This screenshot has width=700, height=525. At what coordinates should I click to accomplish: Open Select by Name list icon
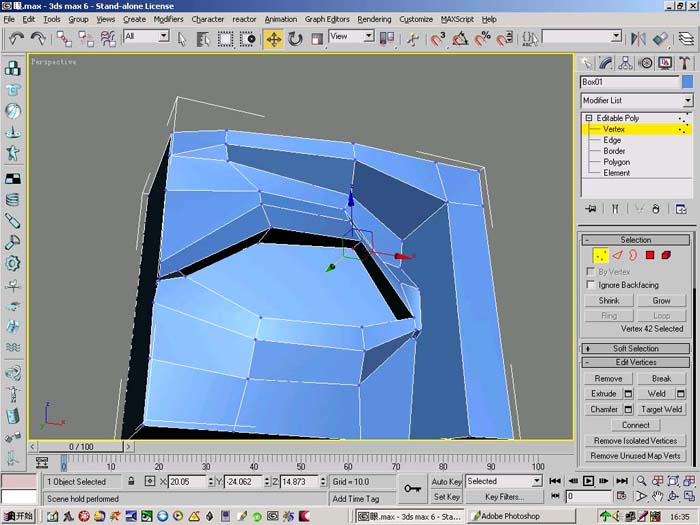click(x=203, y=39)
